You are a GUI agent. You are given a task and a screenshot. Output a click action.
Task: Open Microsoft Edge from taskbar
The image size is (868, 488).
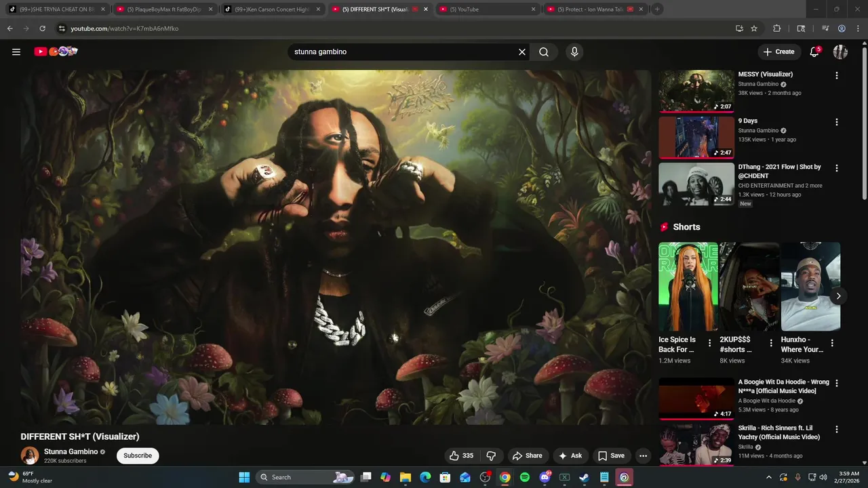coord(425,477)
